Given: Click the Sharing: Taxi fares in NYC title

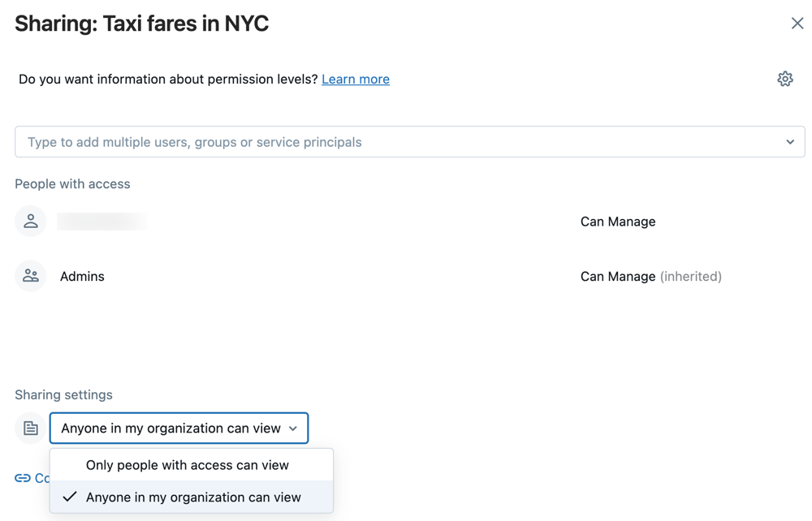Looking at the screenshot, I should (141, 24).
